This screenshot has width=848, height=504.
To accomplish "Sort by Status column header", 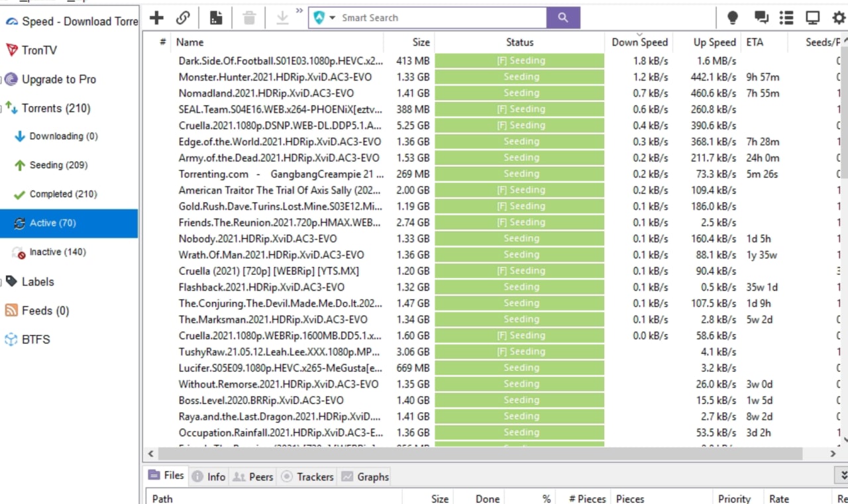I will 519,42.
